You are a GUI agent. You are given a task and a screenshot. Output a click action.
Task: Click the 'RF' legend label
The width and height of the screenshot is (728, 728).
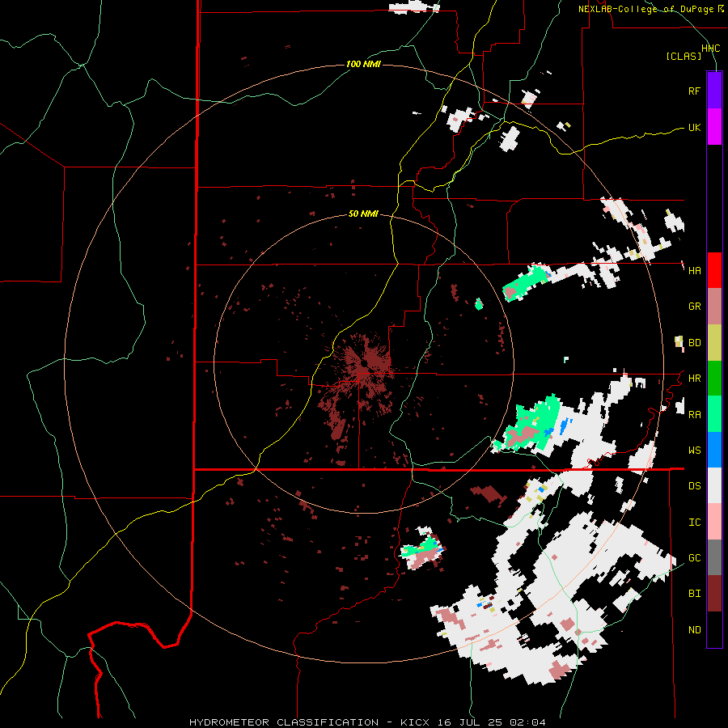(694, 91)
